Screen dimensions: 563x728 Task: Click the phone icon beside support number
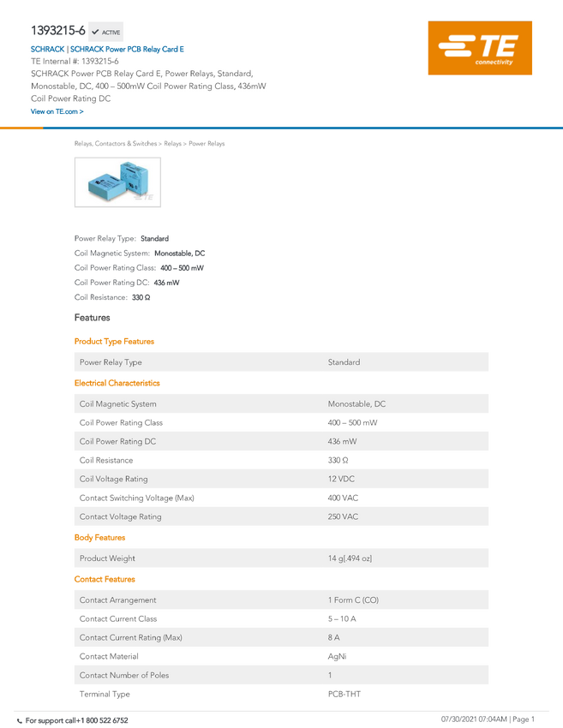(20, 721)
